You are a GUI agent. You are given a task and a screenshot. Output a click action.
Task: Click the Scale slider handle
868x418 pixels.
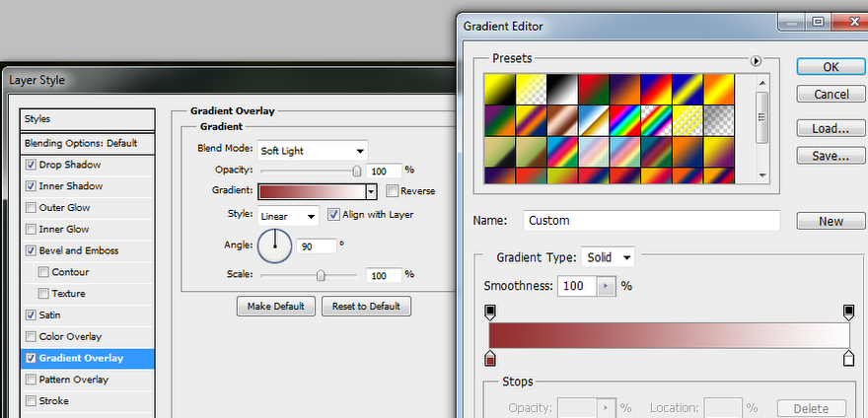pyautogui.click(x=321, y=275)
